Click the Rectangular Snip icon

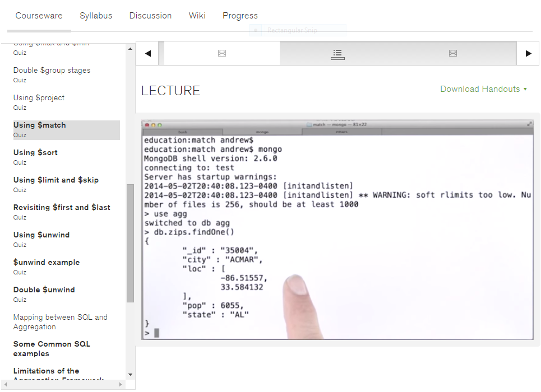(x=256, y=30)
